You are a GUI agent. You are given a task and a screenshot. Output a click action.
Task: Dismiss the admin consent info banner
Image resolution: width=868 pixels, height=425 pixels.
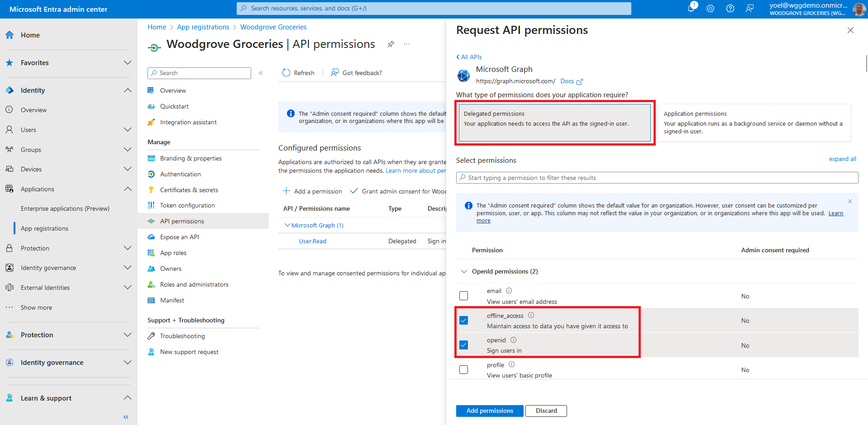(850, 202)
